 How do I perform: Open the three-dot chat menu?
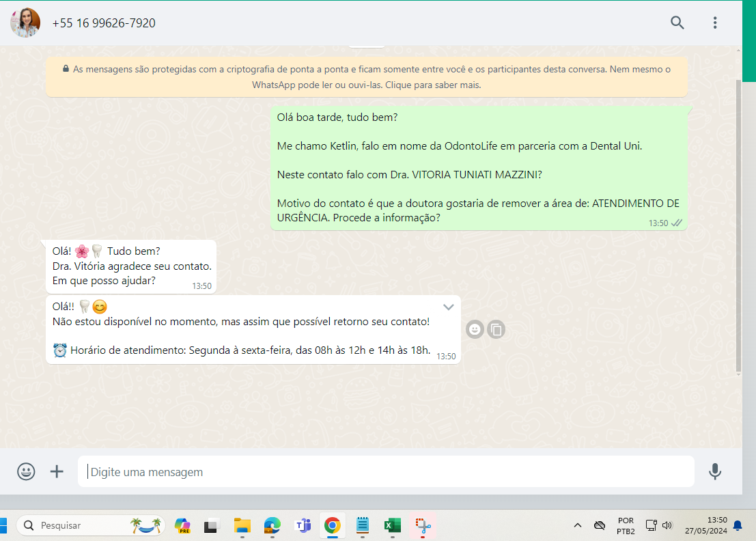coord(715,23)
